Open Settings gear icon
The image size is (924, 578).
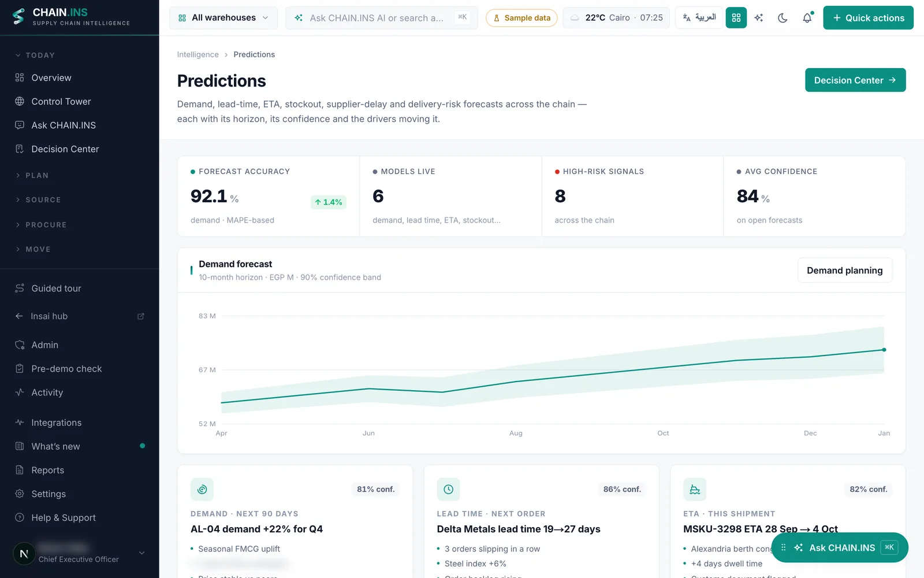click(x=20, y=494)
